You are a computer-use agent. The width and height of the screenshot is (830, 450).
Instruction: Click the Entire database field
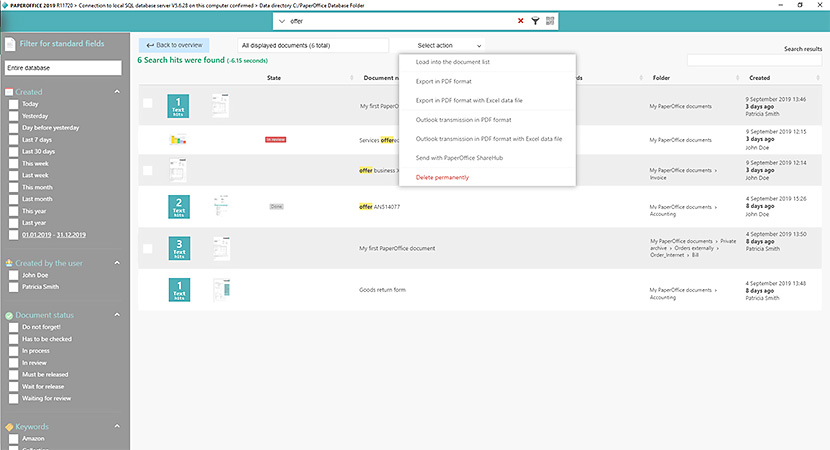coord(63,68)
